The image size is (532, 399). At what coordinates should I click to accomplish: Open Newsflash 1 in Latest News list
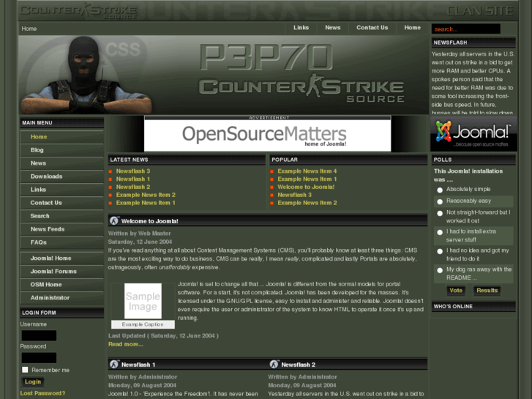133,179
